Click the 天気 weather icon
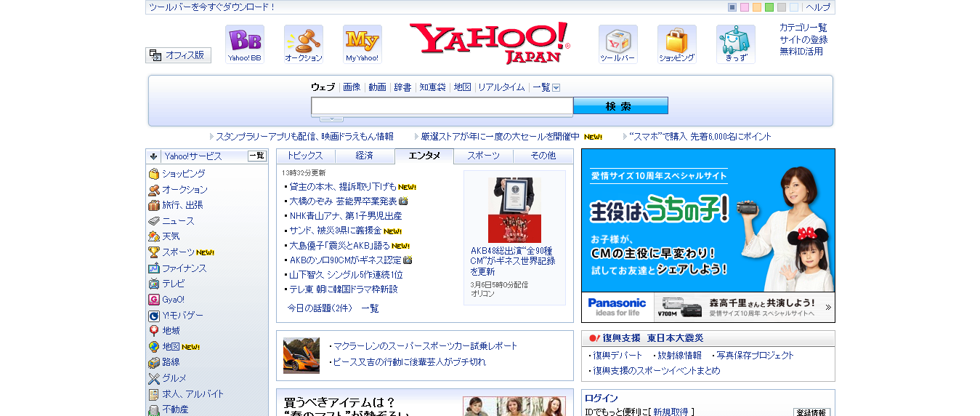 click(154, 236)
